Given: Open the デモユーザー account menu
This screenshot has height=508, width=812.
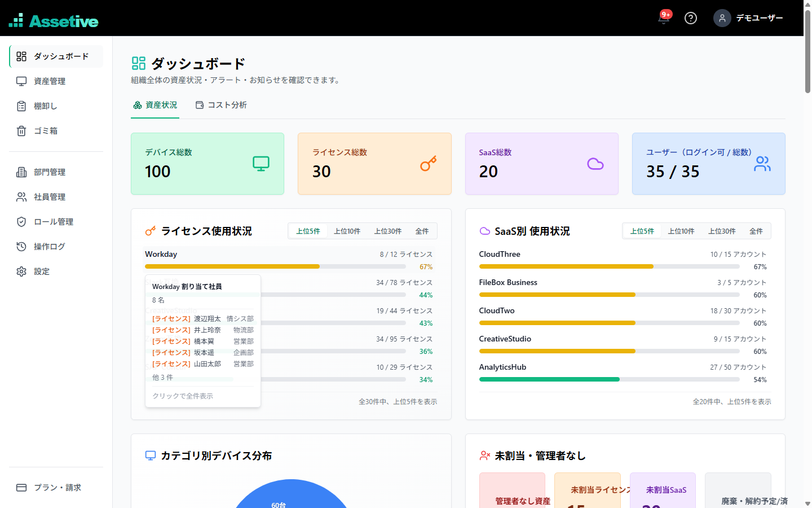Looking at the screenshot, I should (x=748, y=18).
